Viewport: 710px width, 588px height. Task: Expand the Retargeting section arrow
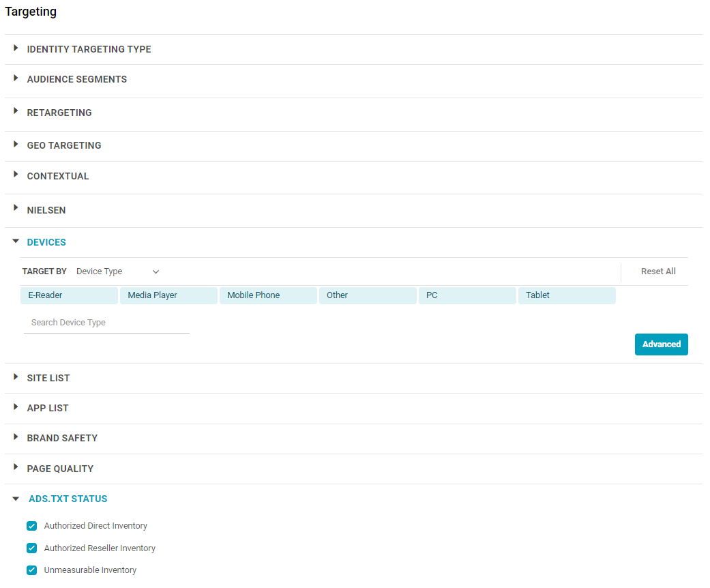16,111
